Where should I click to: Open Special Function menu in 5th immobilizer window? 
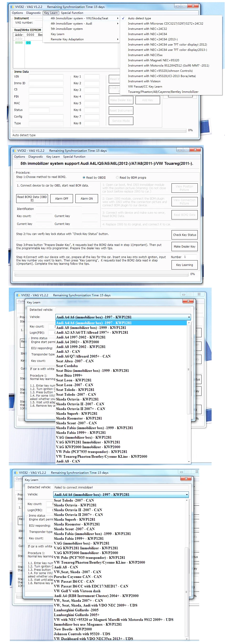tap(74, 157)
